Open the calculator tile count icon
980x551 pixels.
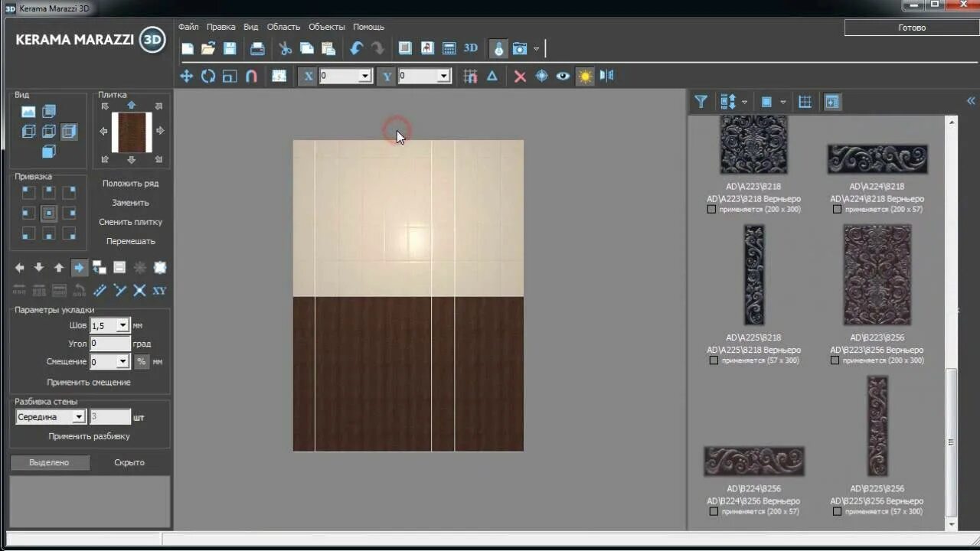click(x=449, y=48)
